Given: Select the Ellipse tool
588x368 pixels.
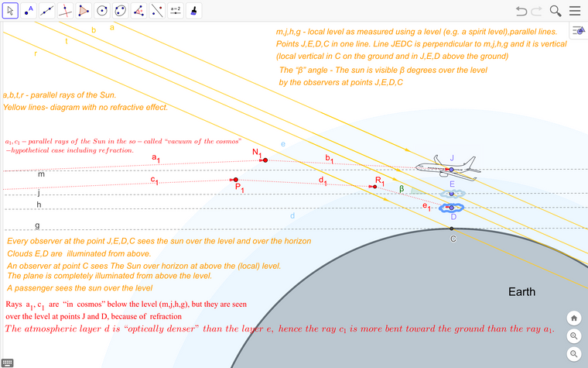Looking at the screenshot, I should [121, 11].
